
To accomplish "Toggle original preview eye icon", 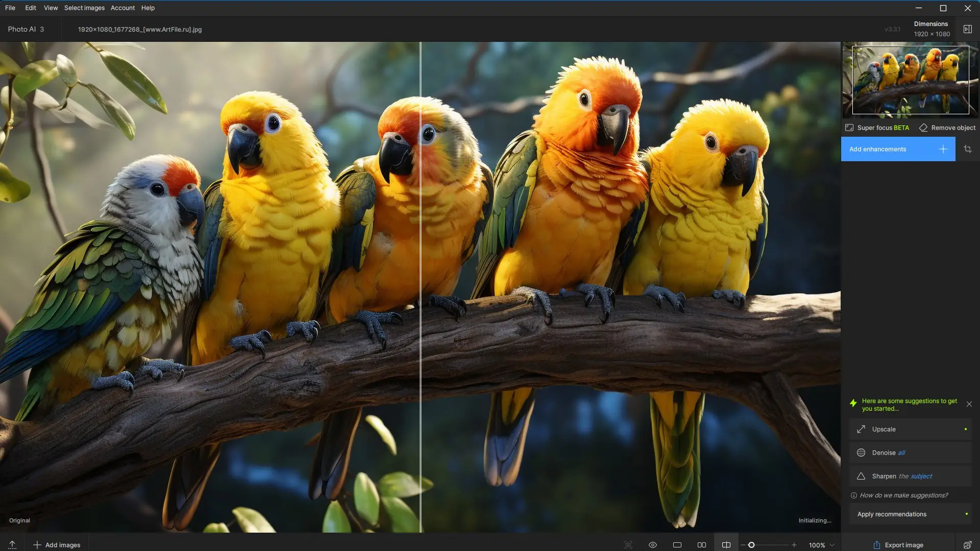I will 653,545.
